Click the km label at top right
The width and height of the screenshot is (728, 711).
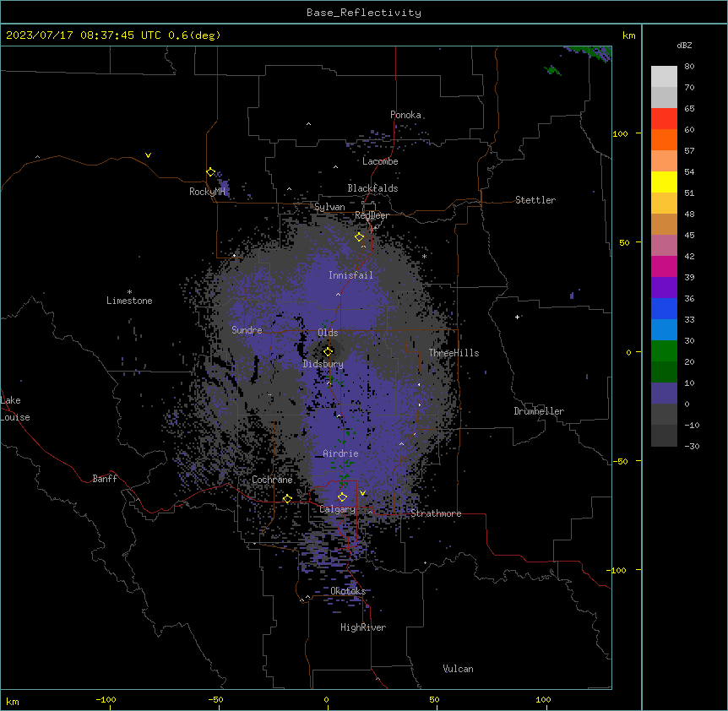pos(628,35)
